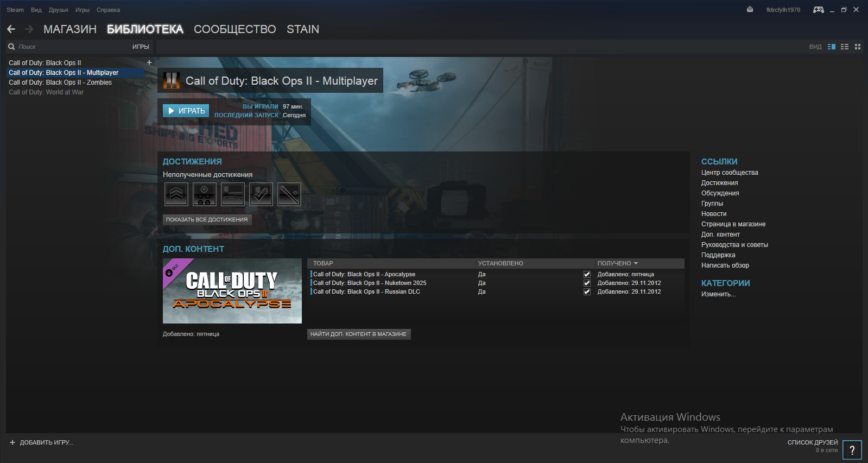Switch to the МАГАЗИН tab

pyautogui.click(x=70, y=29)
